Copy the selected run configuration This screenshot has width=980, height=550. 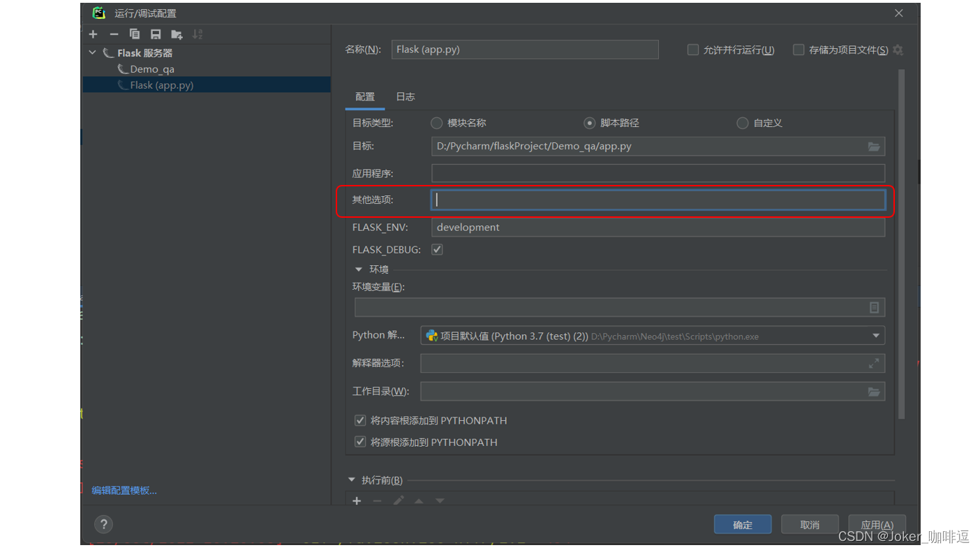click(x=135, y=34)
